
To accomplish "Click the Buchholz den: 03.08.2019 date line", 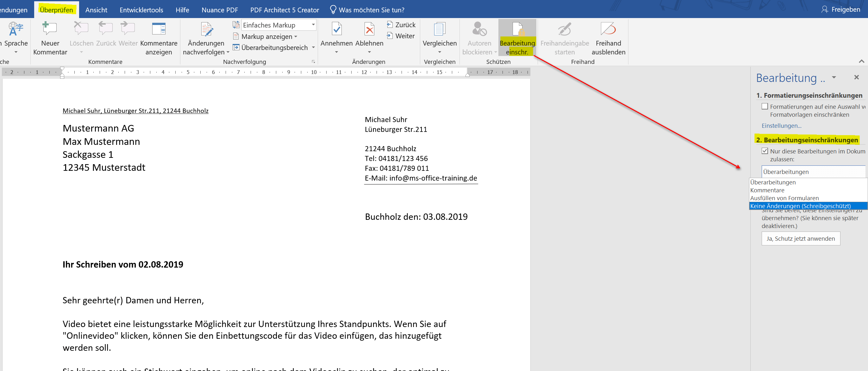I will [x=416, y=217].
